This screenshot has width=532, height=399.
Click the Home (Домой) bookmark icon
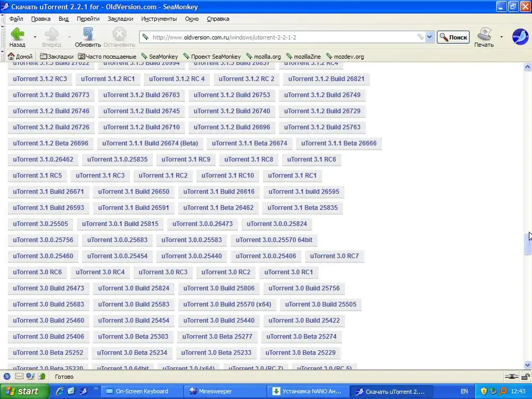coord(11,56)
